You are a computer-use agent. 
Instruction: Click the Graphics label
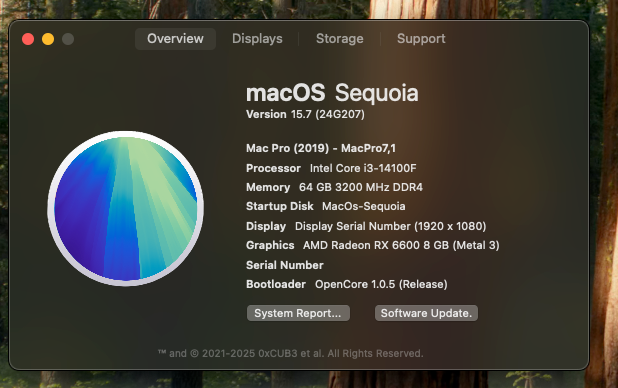(270, 245)
